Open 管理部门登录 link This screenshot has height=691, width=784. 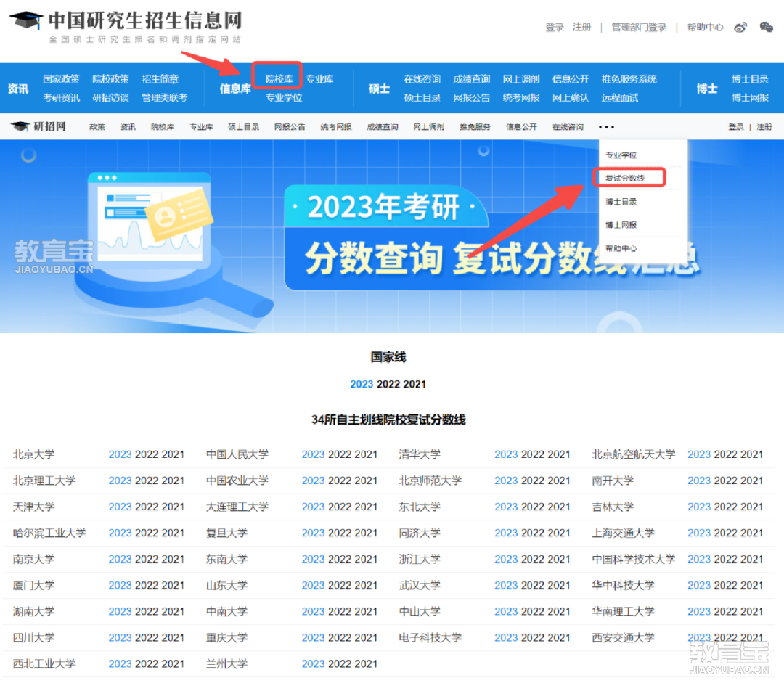click(639, 27)
